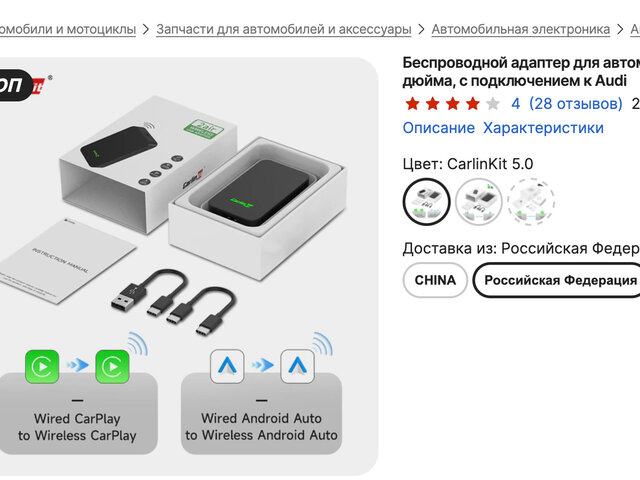Choose the second color variant thumbnail
640x480 pixels.
(x=478, y=202)
